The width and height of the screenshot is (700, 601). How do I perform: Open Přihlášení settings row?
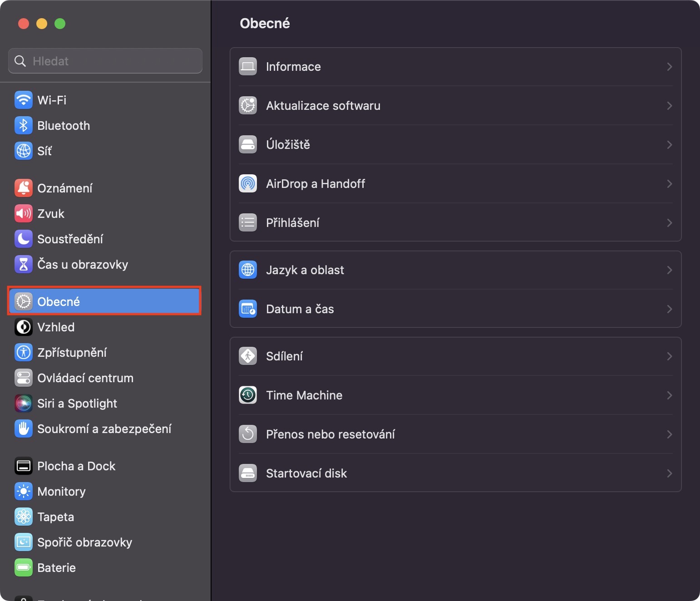click(x=292, y=223)
